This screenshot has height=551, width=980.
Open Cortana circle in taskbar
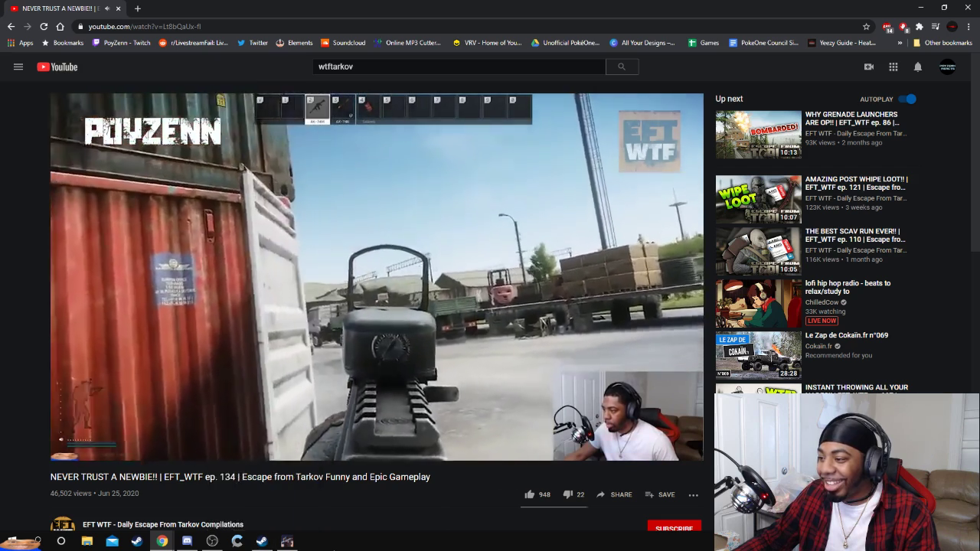coord(61,541)
